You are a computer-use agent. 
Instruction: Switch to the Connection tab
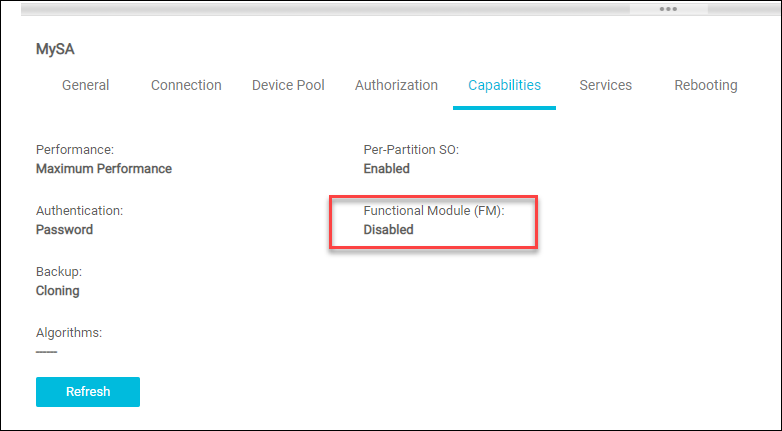click(x=186, y=85)
